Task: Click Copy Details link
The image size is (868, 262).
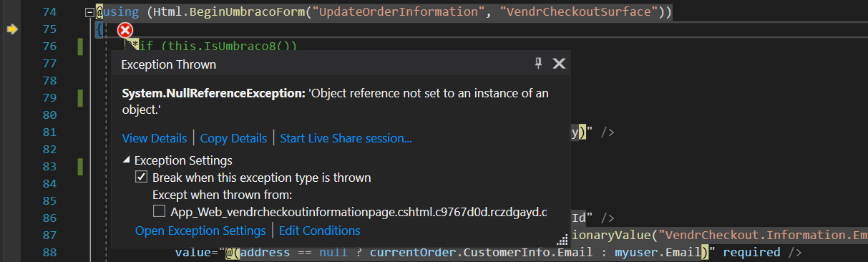Action: coord(233,138)
